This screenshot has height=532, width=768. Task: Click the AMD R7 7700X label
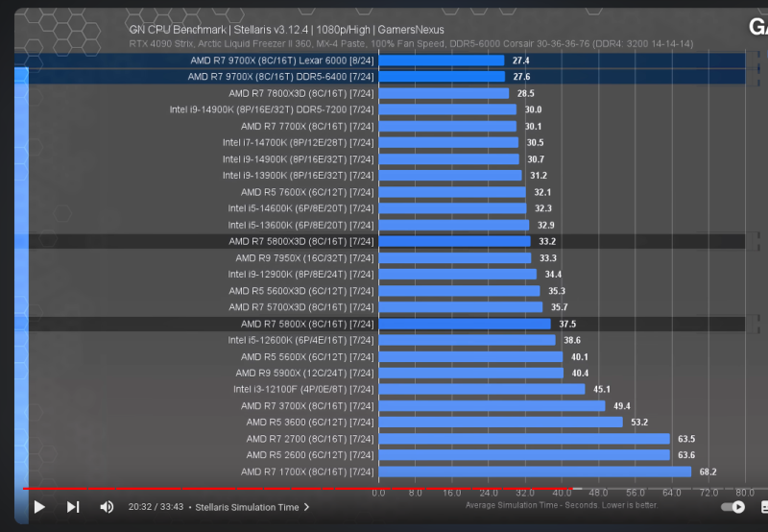[x=307, y=127]
